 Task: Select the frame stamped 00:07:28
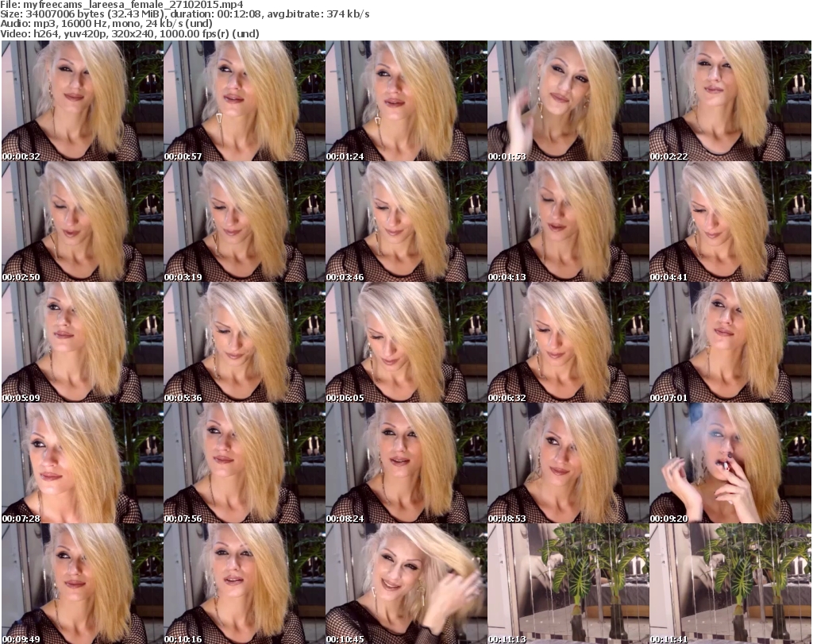tap(83, 464)
